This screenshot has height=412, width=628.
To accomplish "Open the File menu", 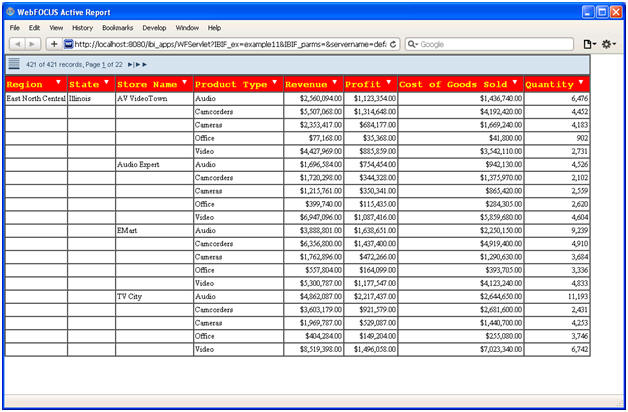I will tap(14, 28).
